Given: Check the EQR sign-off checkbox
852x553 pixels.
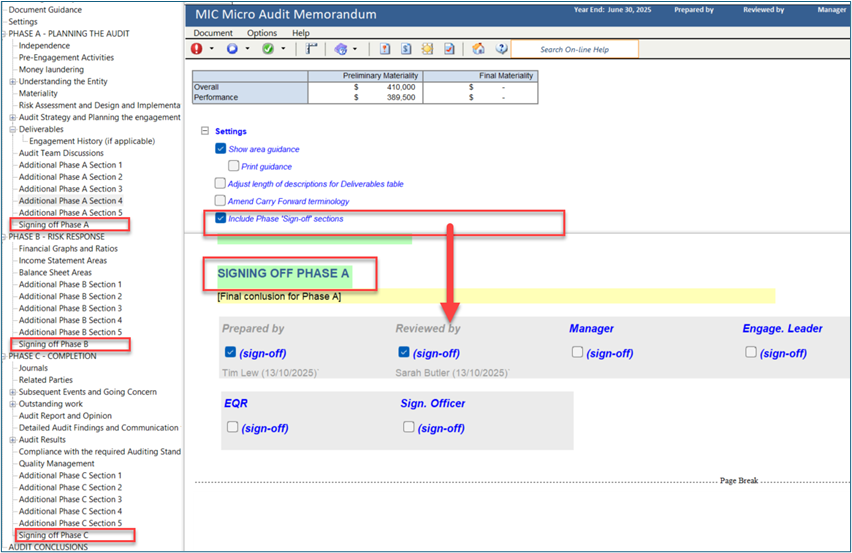Looking at the screenshot, I should 233,427.
